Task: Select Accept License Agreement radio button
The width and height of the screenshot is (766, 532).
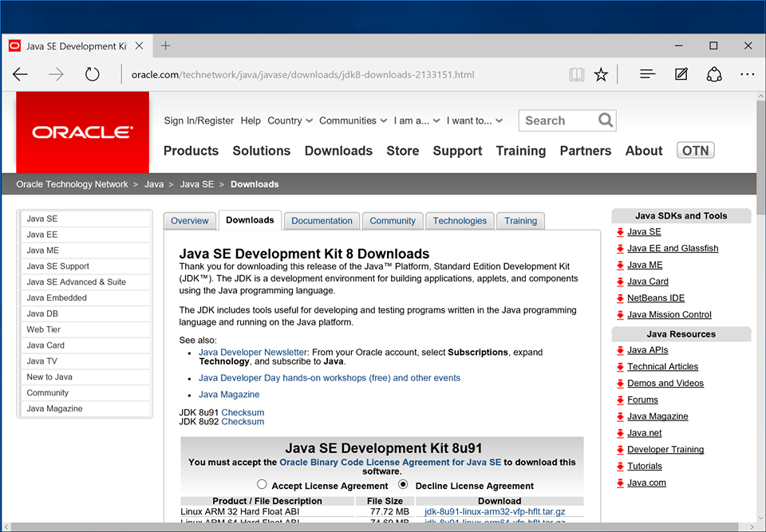Action: [262, 484]
